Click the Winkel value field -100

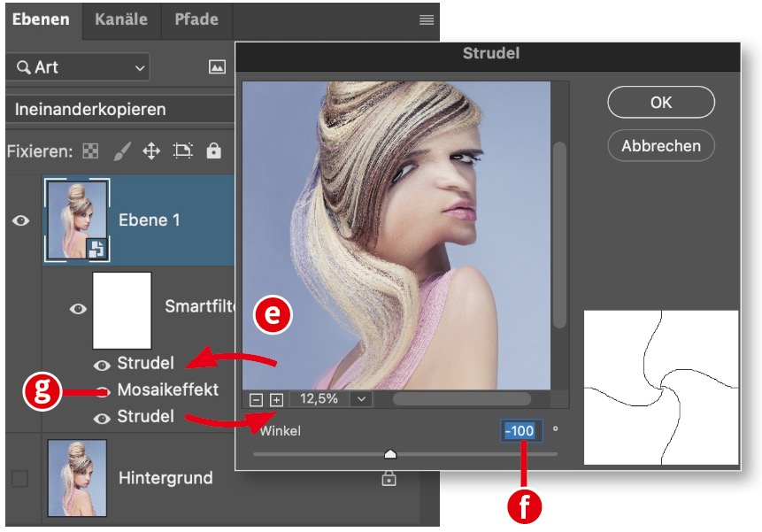click(521, 431)
